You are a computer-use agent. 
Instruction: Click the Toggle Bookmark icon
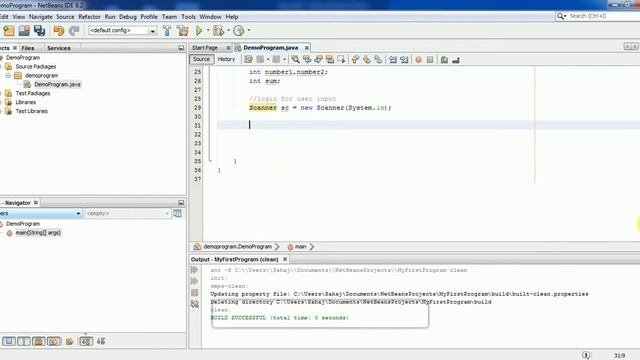pyautogui.click(x=378, y=60)
